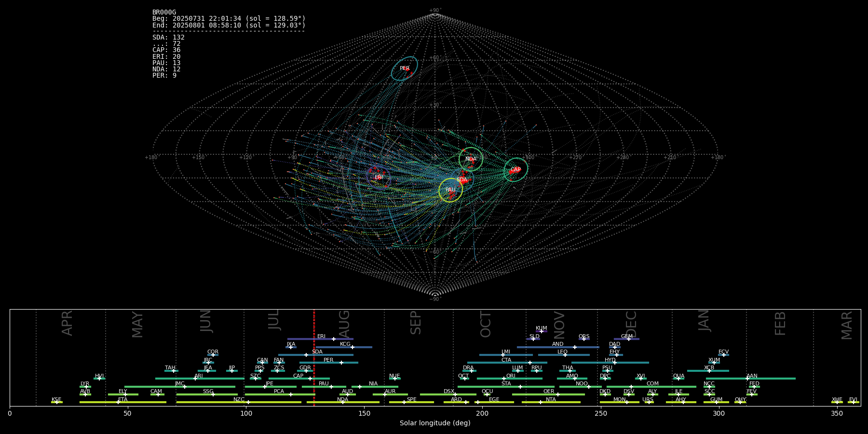Select the CAP radiant circle on the map
This screenshot has height=434, width=868.
click(515, 170)
